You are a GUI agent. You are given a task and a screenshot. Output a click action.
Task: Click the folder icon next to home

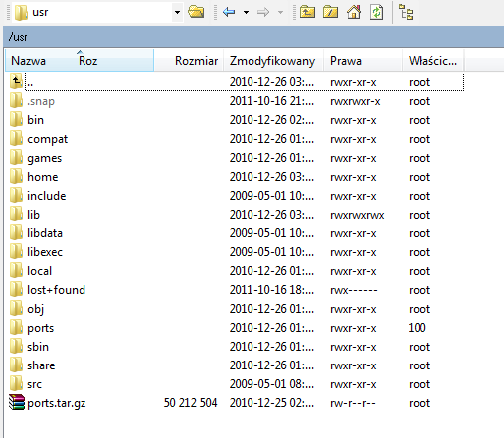16,176
